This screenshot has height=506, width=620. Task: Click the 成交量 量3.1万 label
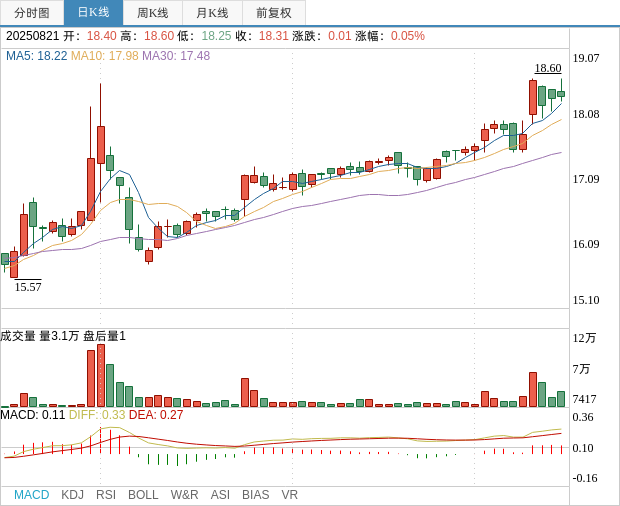(x=40, y=336)
